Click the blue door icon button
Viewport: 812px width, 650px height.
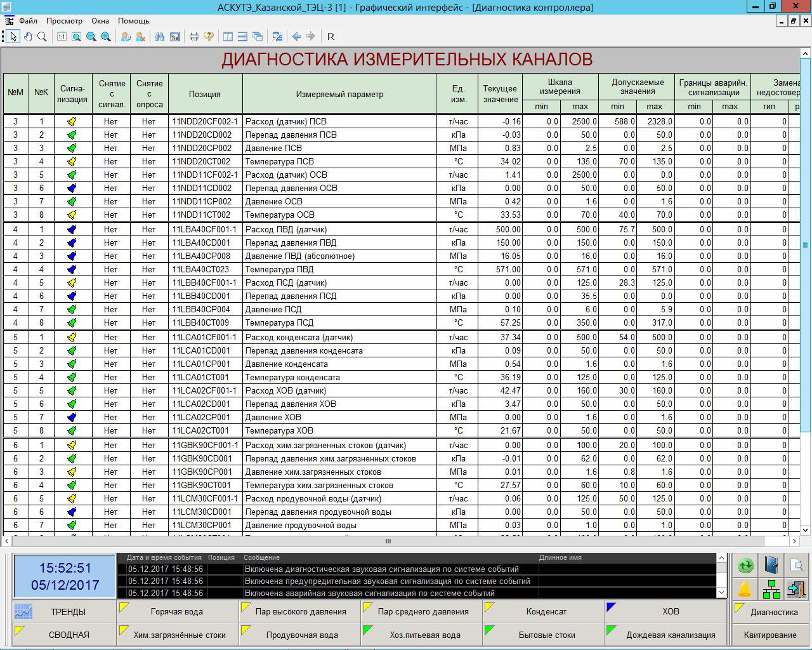(x=771, y=565)
